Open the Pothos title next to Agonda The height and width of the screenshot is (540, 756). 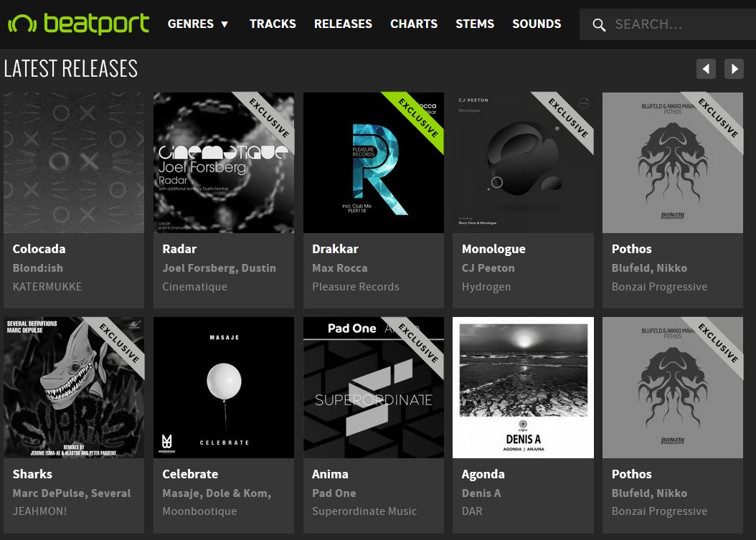point(632,474)
